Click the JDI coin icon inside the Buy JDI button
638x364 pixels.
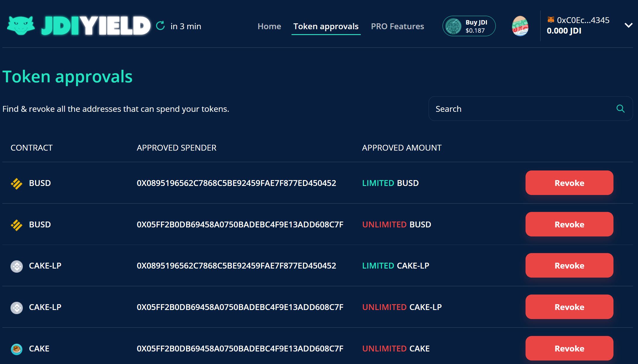pos(453,26)
